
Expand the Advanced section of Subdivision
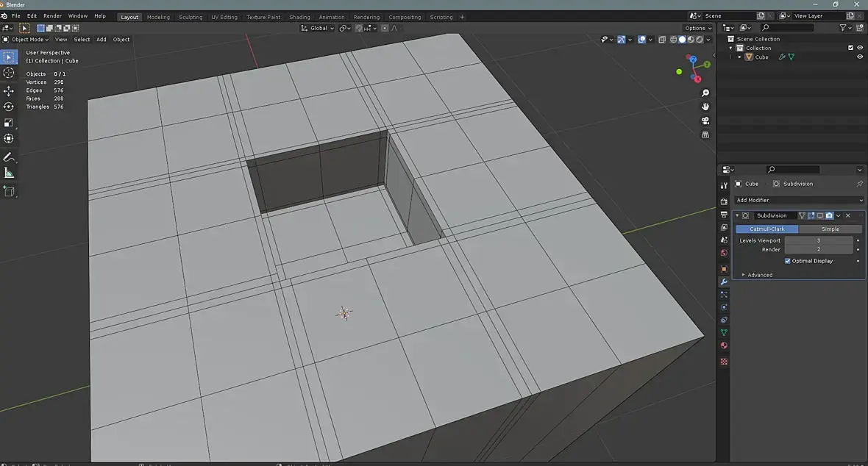(759, 275)
